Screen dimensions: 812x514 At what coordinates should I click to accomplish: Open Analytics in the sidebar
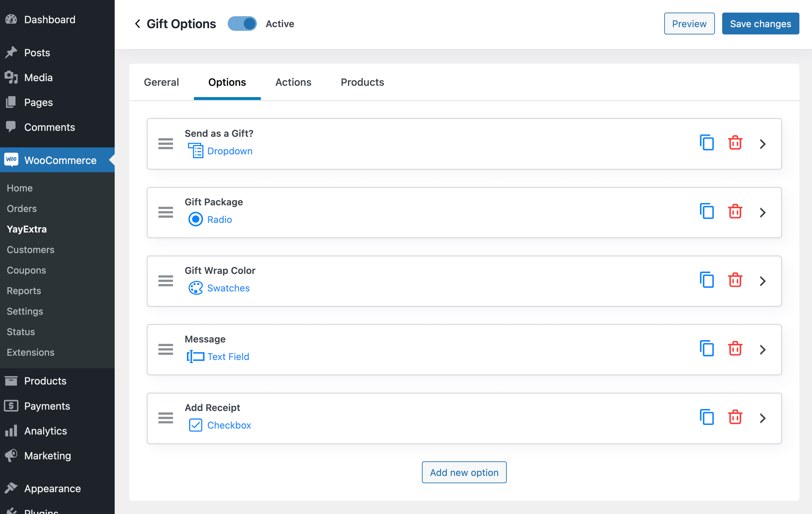[x=57, y=431]
